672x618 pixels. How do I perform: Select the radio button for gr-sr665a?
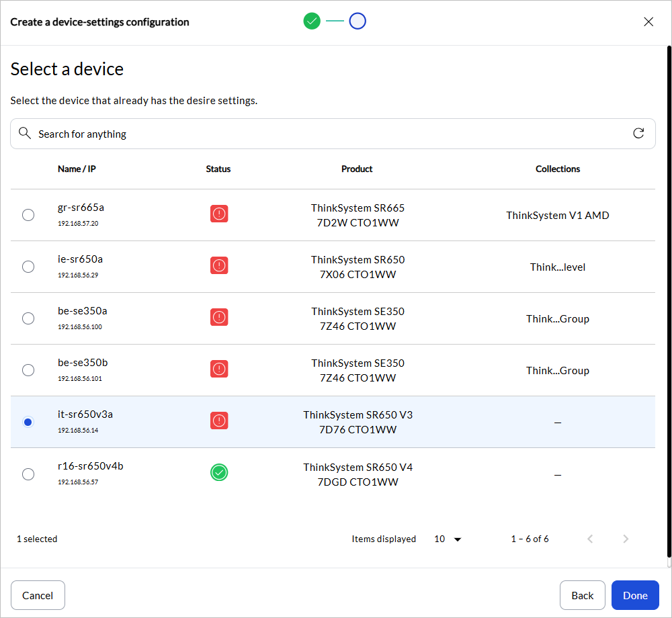[28, 215]
